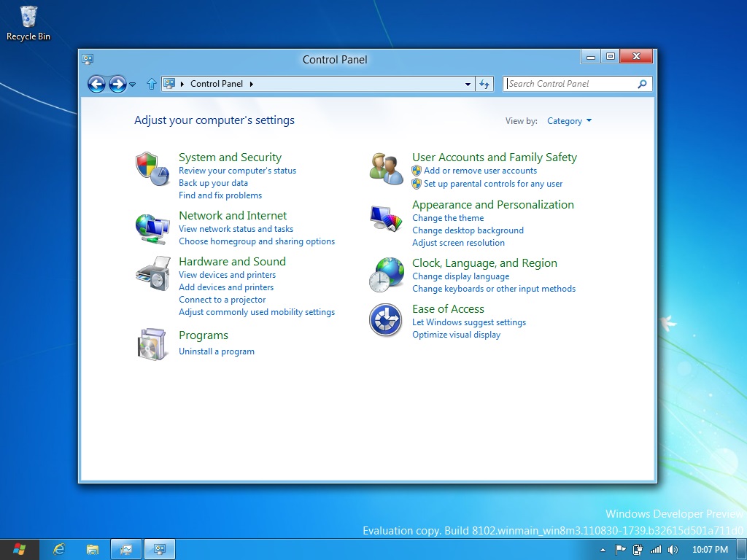Open the 'Uninstall a program' link

(x=217, y=351)
